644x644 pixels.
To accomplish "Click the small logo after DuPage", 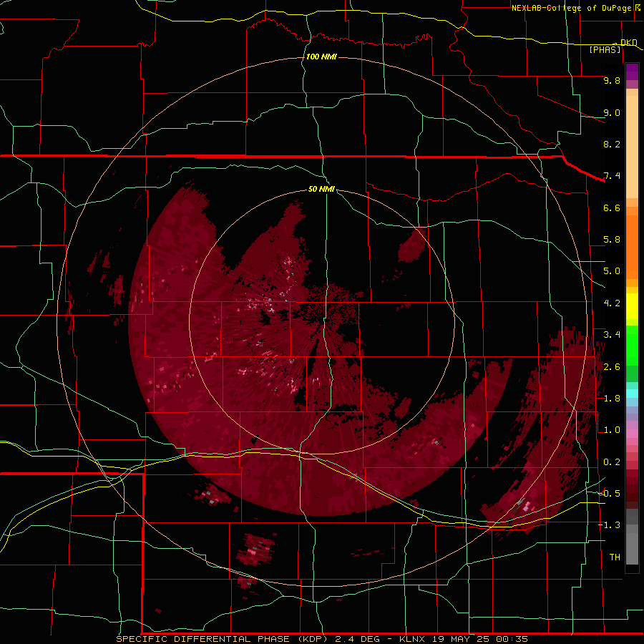I will click(637, 7).
